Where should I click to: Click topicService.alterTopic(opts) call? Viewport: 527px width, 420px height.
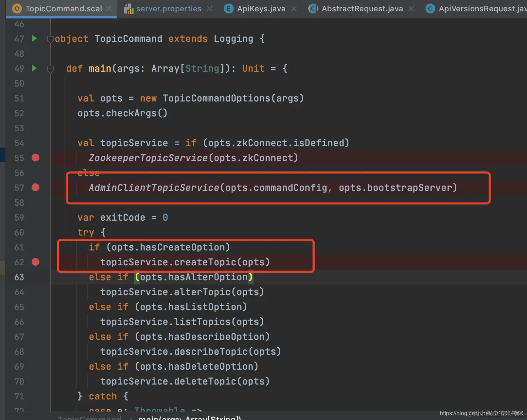(x=182, y=292)
